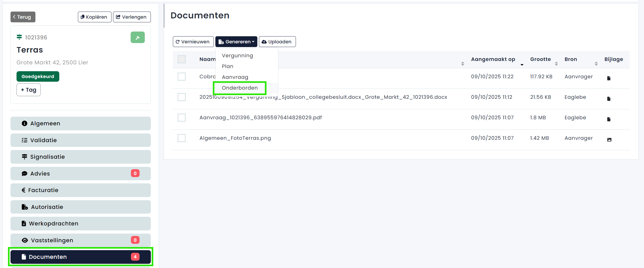The width and height of the screenshot is (644, 268).
Task: Click the red 4 badge on Documenten
Action: coord(135,257)
